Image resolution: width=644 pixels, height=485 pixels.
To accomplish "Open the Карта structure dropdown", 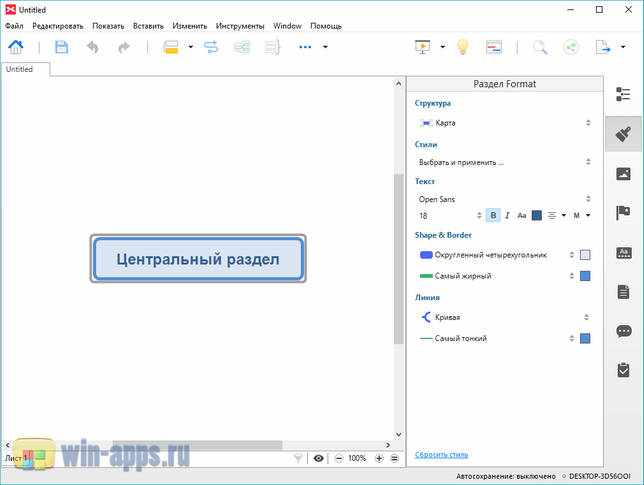I will (504, 123).
